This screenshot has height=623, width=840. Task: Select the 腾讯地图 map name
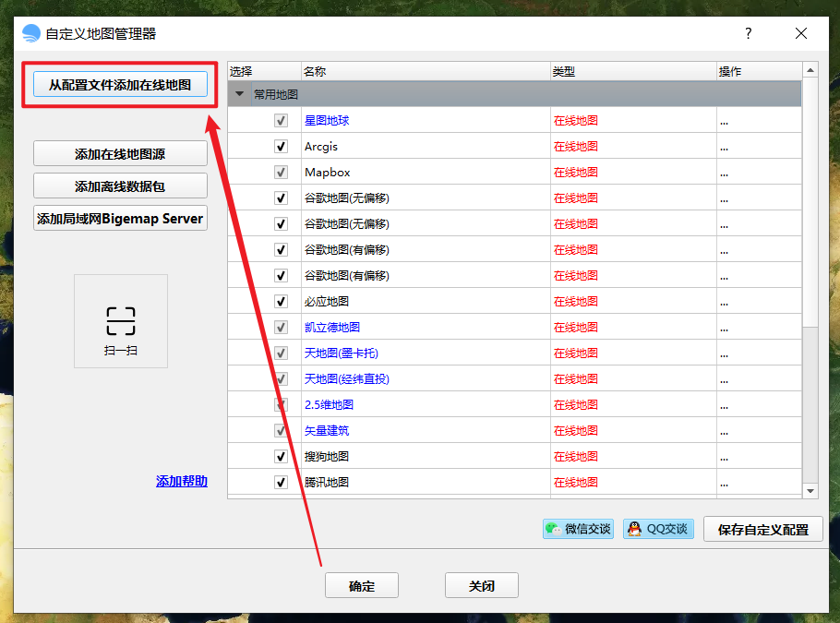[x=327, y=482]
